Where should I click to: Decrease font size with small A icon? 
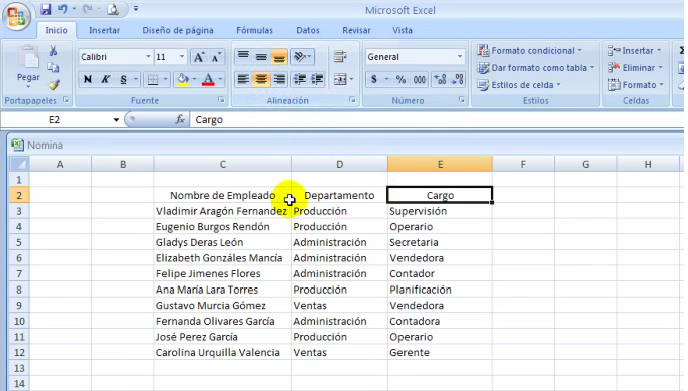pos(217,57)
